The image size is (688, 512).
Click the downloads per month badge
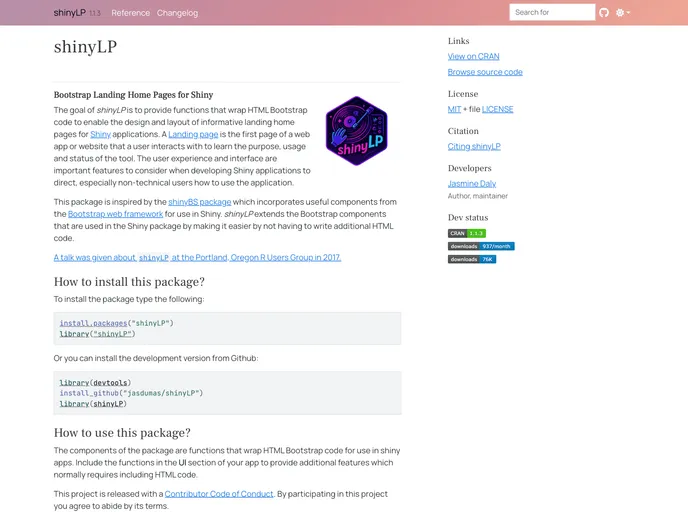pos(481,246)
